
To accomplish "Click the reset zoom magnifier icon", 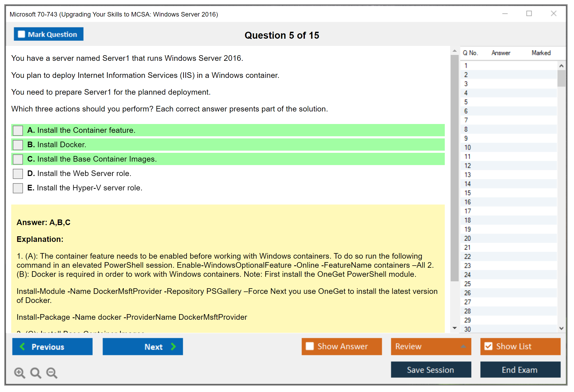I will 36,373.
